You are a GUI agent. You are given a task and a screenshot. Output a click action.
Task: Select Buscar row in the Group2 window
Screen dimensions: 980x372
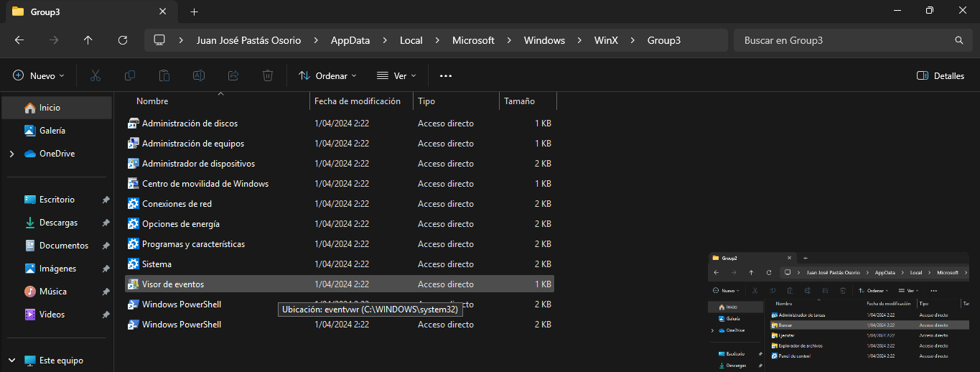(869, 325)
